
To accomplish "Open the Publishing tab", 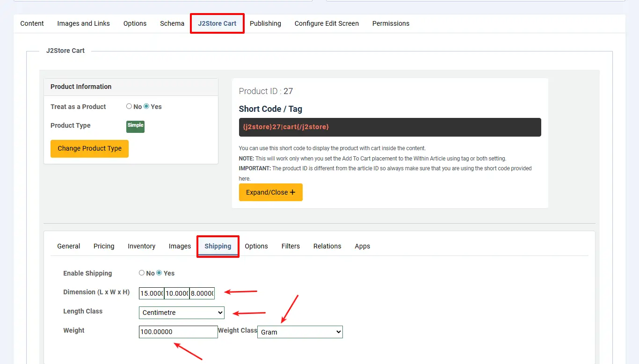I will tap(265, 23).
